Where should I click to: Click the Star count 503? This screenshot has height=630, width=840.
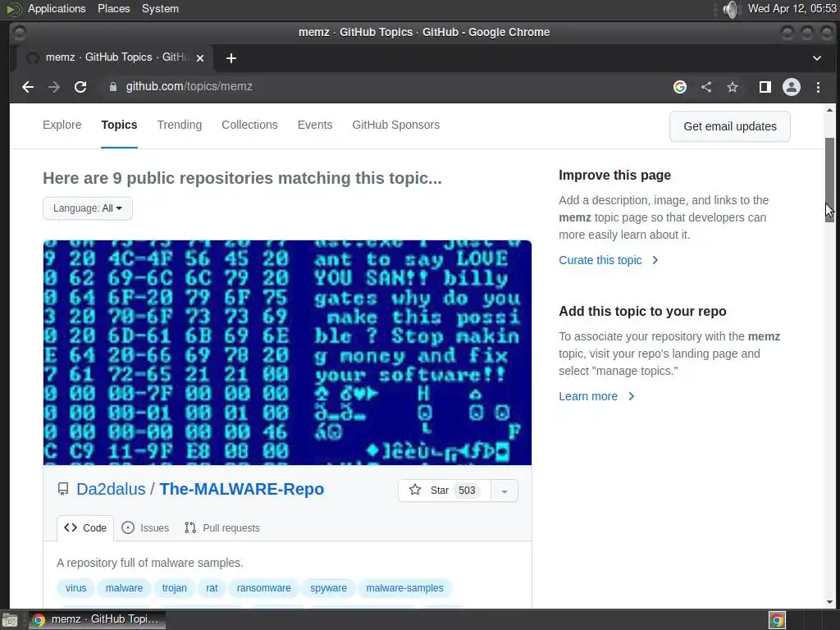coord(467,491)
